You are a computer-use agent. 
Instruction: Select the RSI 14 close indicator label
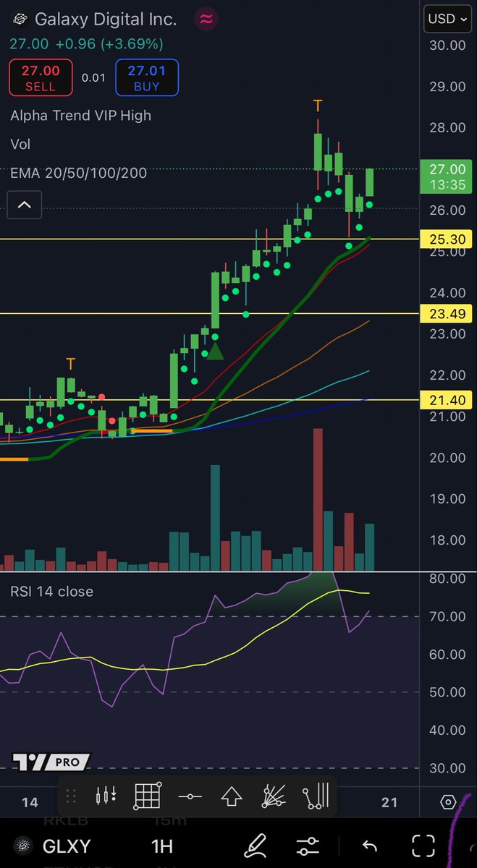point(51,591)
